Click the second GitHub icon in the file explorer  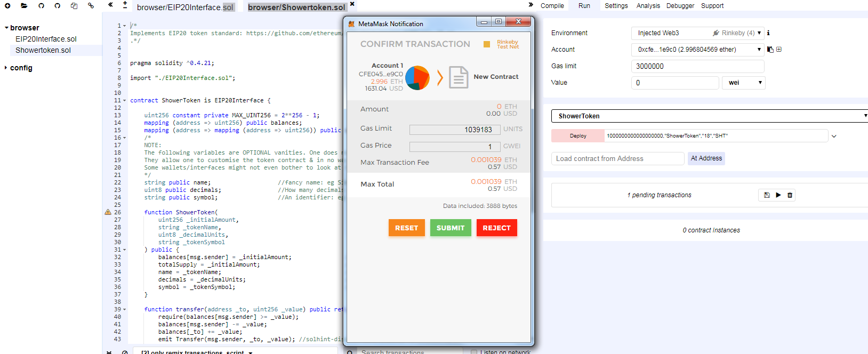coord(57,6)
